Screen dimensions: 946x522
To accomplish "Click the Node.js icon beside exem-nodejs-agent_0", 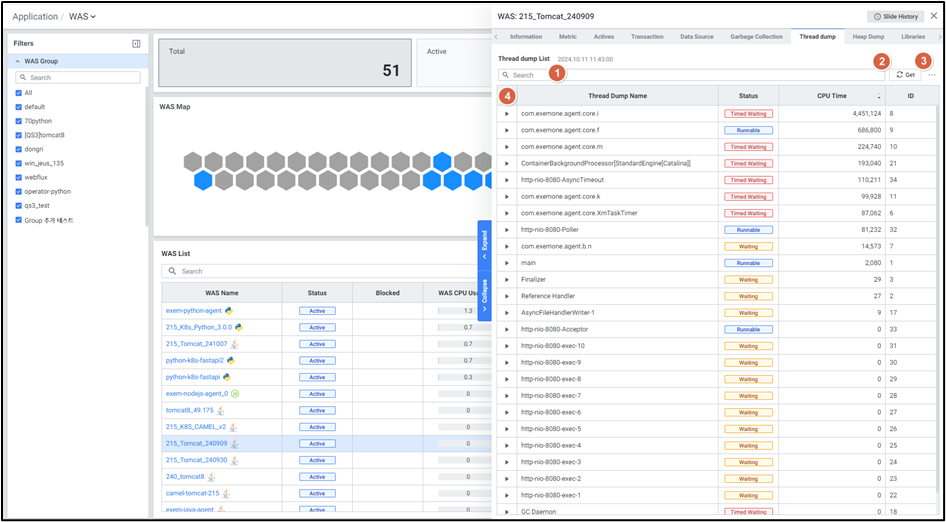I will 235,394.
